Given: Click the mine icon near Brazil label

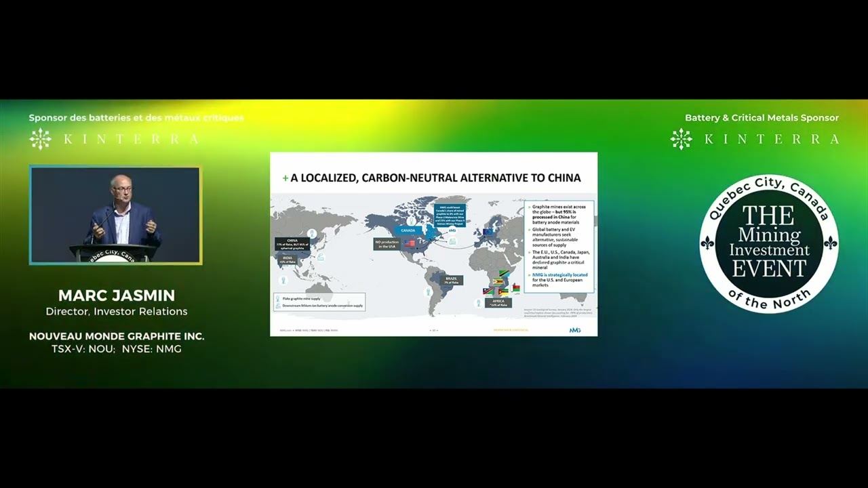Looking at the screenshot, I should (x=428, y=291).
